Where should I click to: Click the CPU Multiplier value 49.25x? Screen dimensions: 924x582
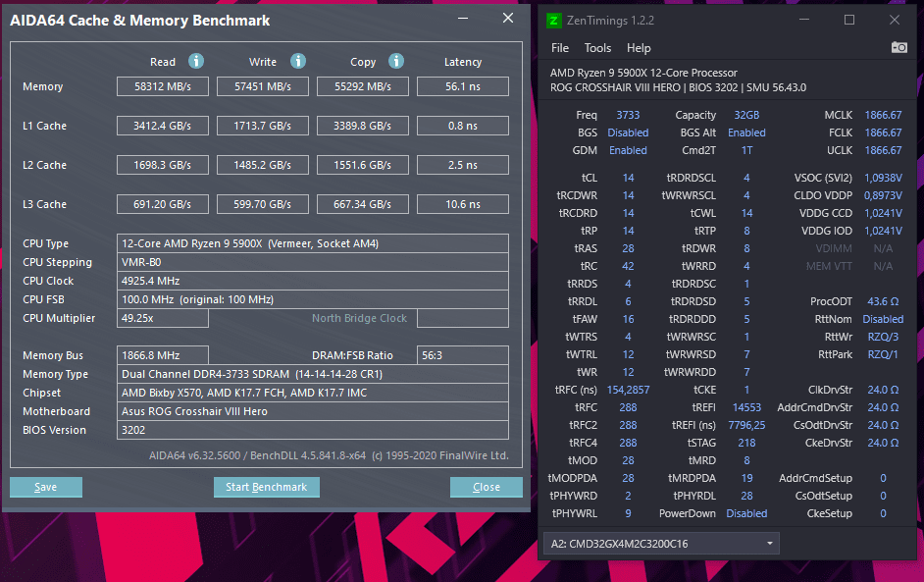(163, 318)
